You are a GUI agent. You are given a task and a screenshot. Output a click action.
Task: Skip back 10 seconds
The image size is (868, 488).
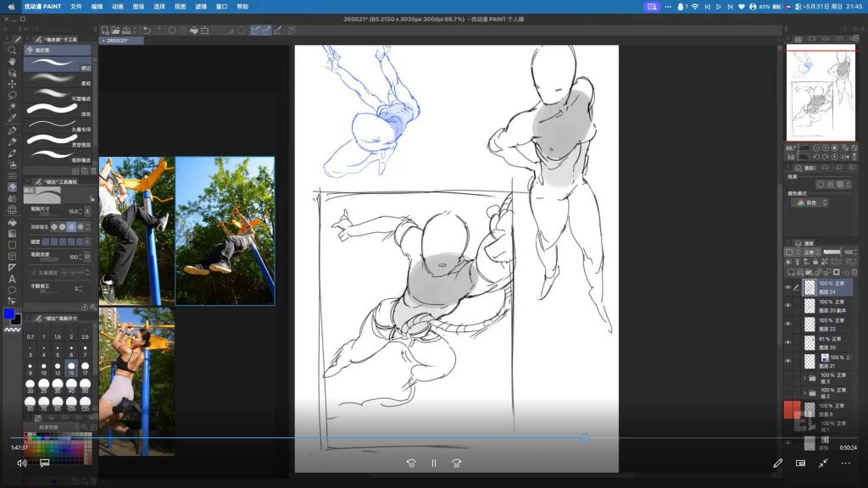[411, 463]
